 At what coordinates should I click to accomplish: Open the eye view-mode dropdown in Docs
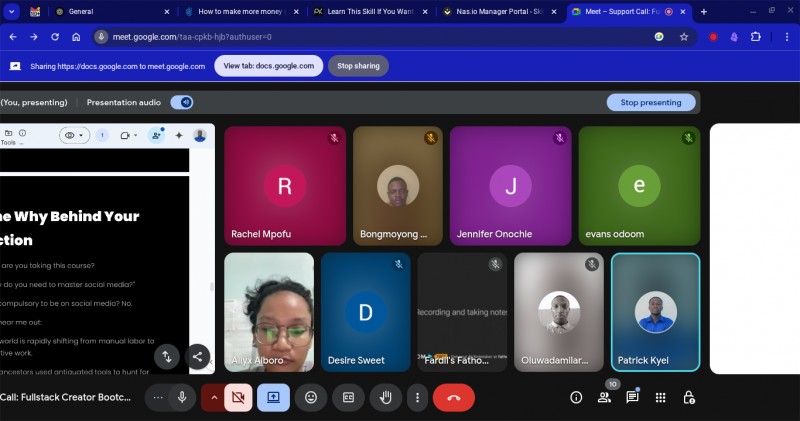coord(74,135)
